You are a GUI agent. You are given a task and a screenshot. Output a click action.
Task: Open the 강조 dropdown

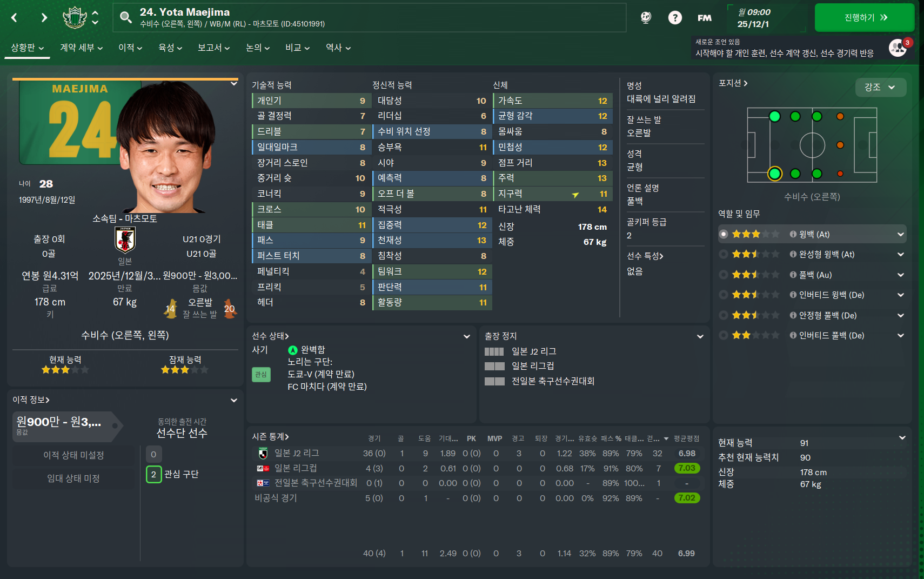pos(881,87)
